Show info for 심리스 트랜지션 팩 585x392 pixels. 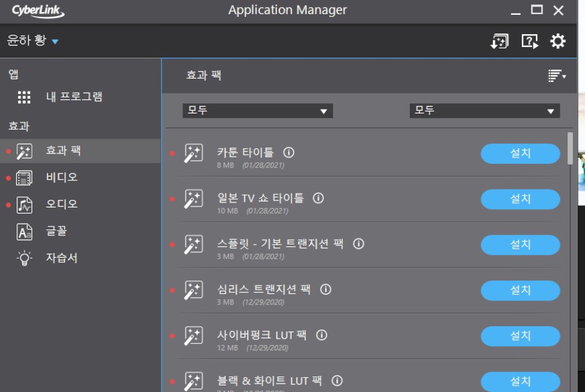[x=326, y=289]
